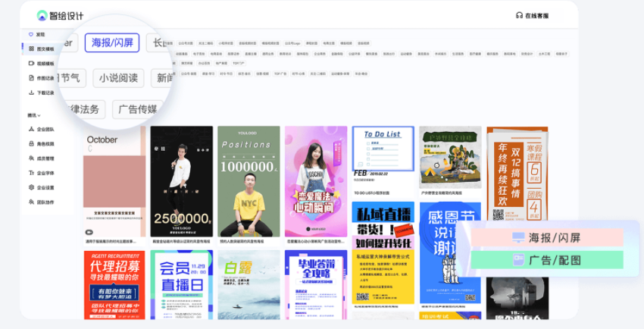This screenshot has width=644, height=329.
Task: Expand the 腾讯 team dropdown
Action: click(35, 115)
